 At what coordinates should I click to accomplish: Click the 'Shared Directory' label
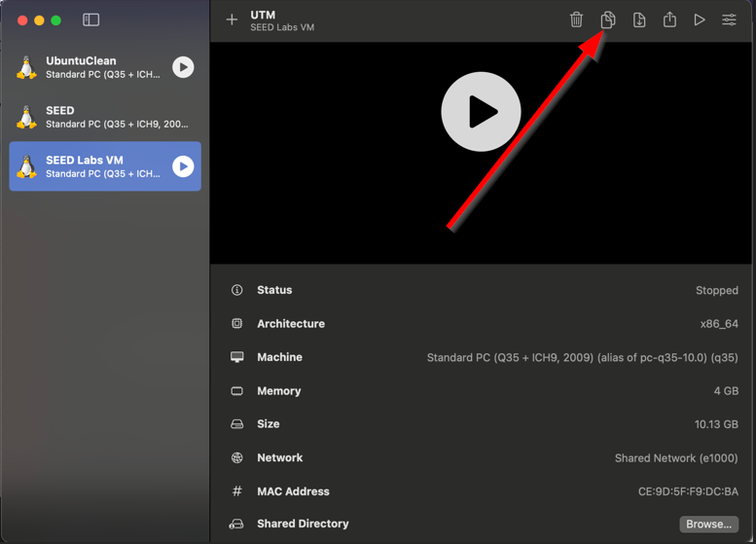pos(303,524)
